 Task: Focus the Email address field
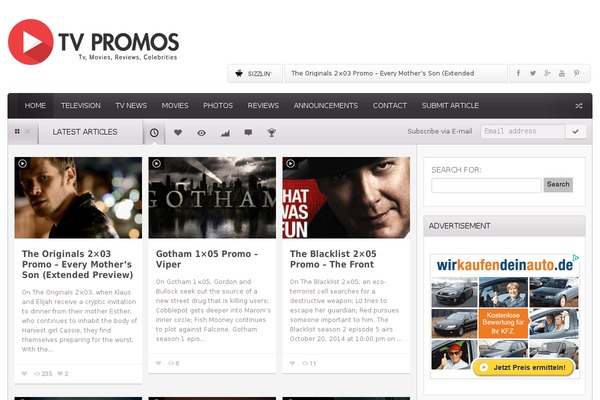click(523, 132)
